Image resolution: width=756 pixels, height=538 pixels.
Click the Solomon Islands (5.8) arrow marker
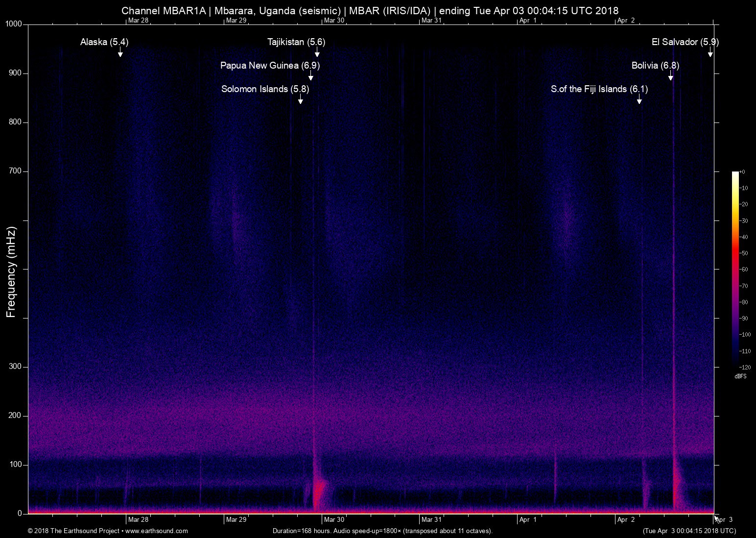pyautogui.click(x=300, y=99)
